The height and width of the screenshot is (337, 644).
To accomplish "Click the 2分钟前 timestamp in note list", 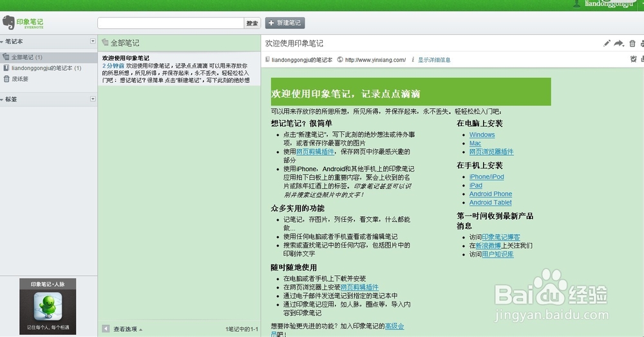I will coord(113,66).
